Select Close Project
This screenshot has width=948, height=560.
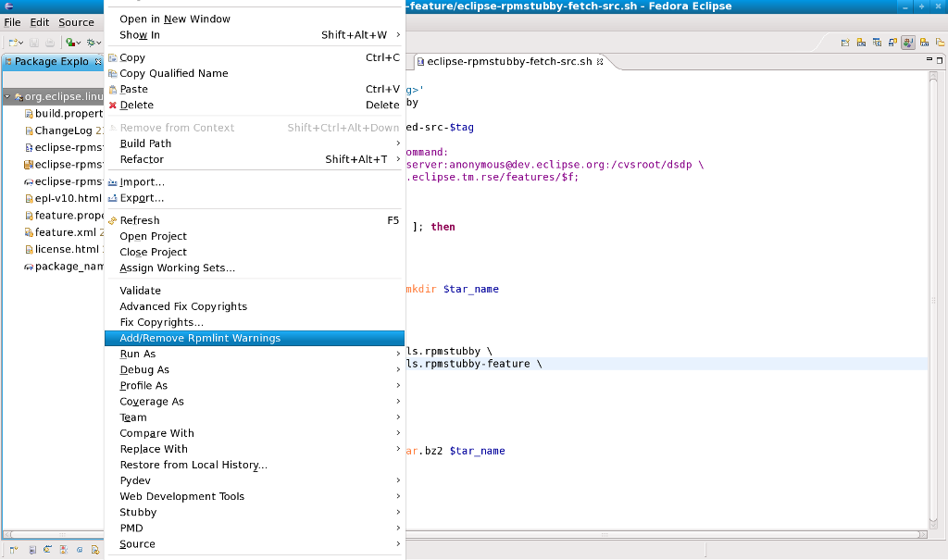[255, 252]
